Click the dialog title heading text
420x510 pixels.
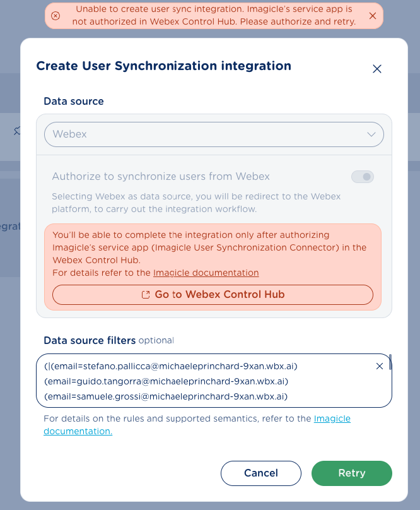click(163, 66)
